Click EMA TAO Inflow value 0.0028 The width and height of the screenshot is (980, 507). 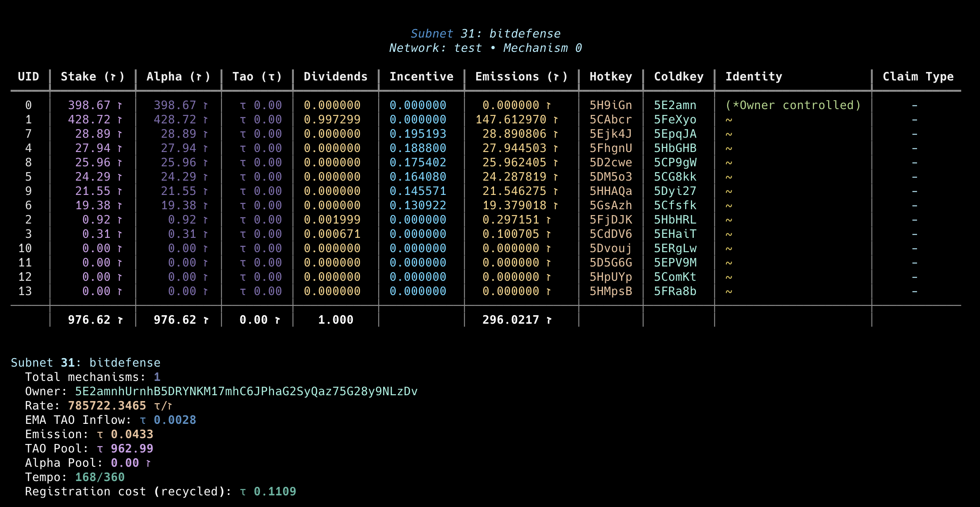point(175,420)
